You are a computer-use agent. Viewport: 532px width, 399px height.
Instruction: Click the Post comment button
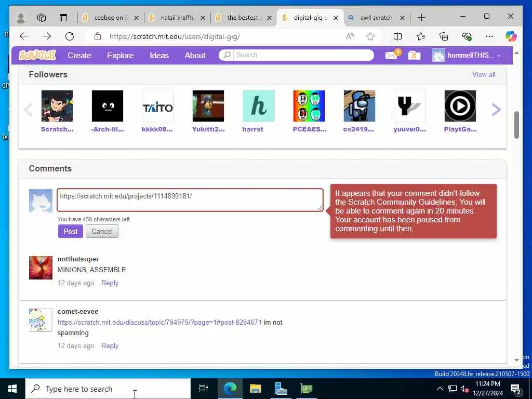click(x=71, y=231)
